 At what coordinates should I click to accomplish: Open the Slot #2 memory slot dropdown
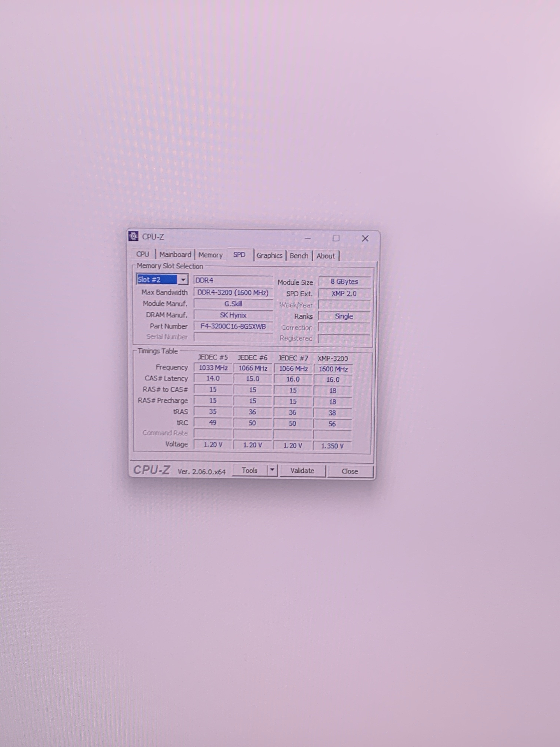(x=183, y=280)
